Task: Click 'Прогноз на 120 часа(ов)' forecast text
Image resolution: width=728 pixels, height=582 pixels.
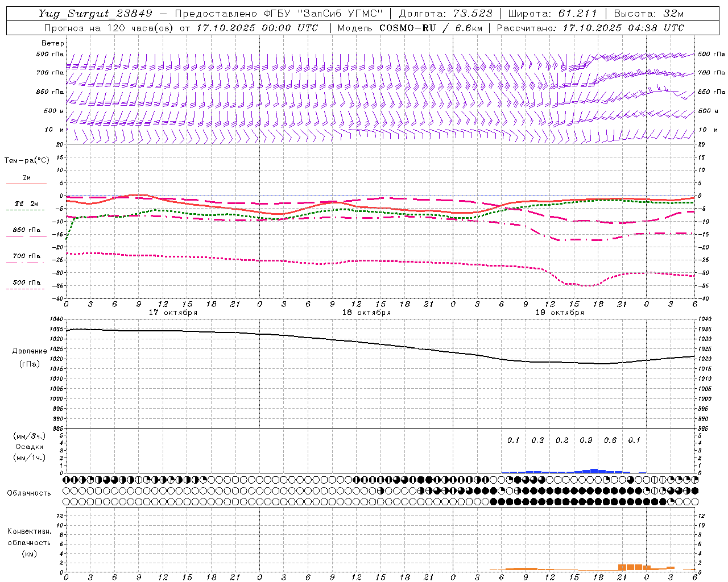Action: (108, 28)
